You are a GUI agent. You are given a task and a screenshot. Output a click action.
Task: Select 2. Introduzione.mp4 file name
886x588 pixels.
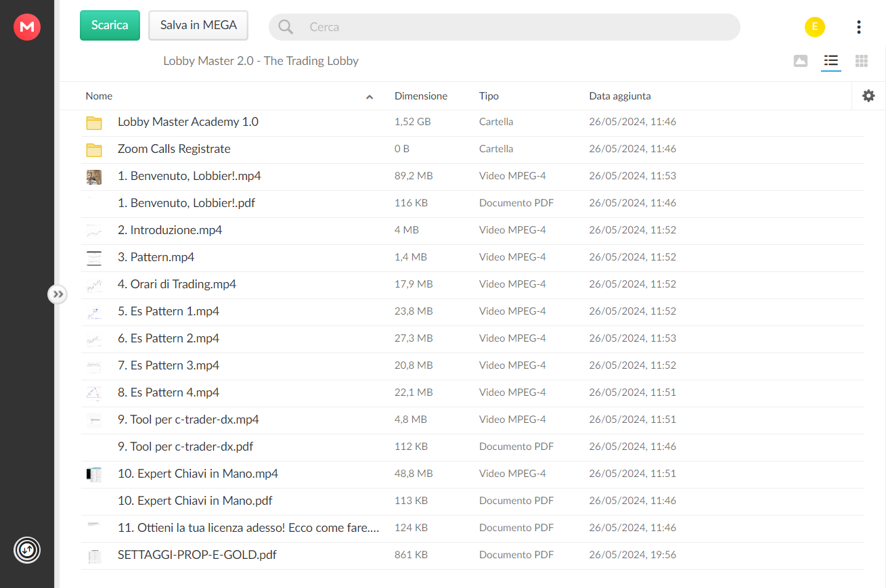[170, 230]
